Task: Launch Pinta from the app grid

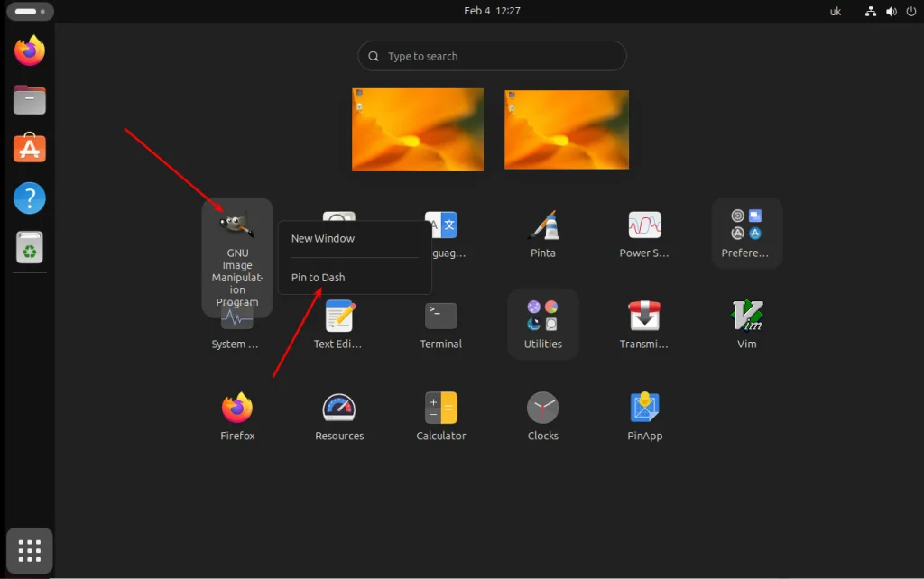Action: (542, 225)
